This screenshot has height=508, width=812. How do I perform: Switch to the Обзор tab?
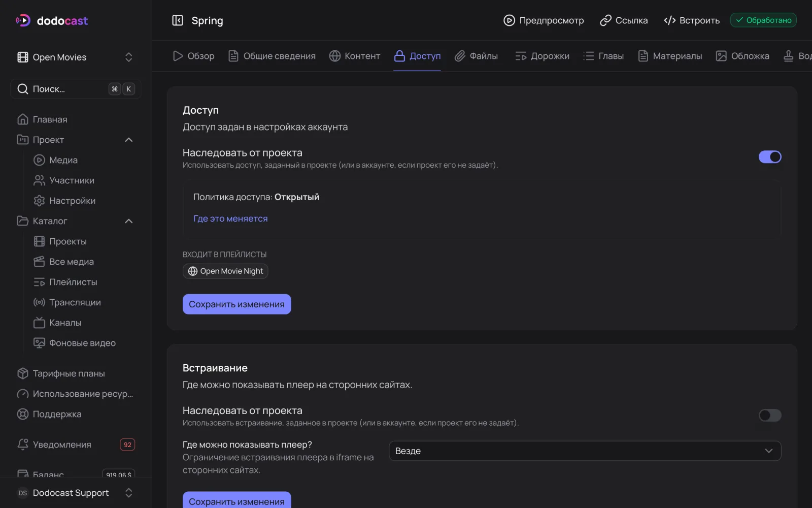tap(193, 56)
